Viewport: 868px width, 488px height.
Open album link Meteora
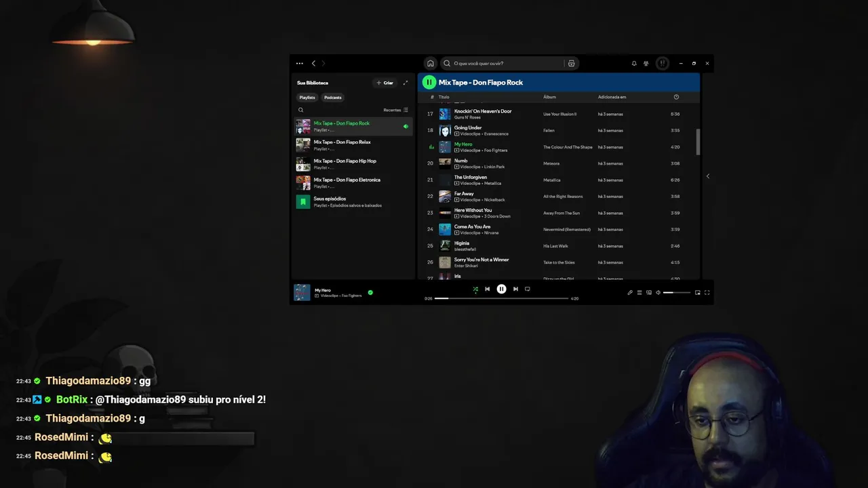tap(551, 163)
